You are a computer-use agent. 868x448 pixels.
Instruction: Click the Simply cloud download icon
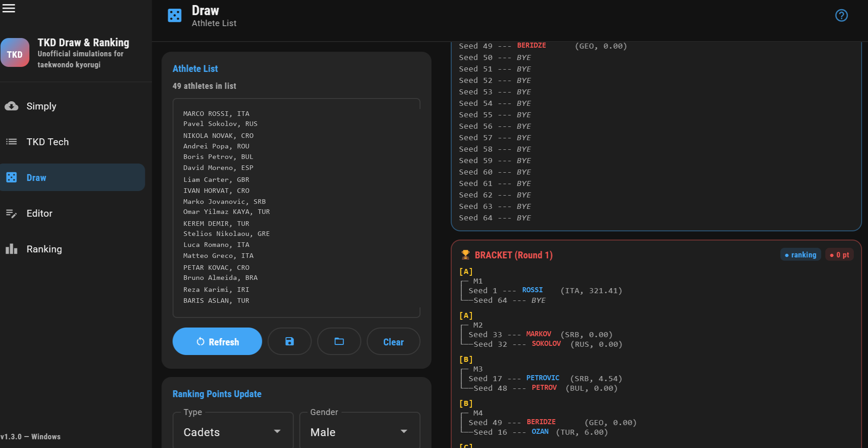(x=11, y=106)
